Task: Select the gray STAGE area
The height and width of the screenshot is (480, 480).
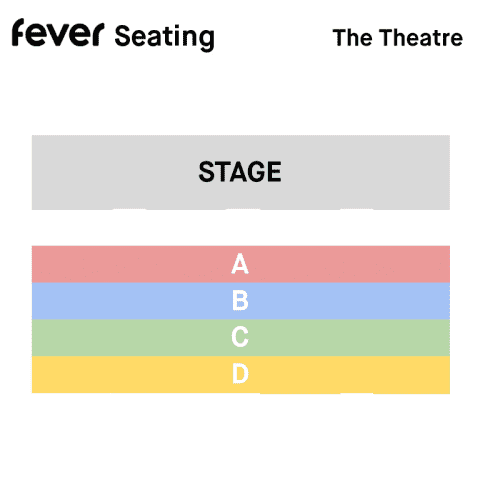Action: coord(241,172)
